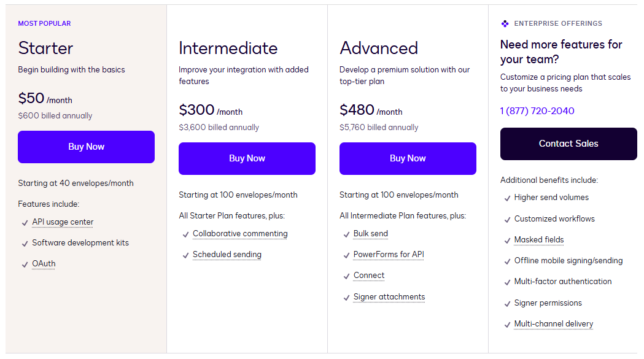Viewport: 644px width, 359px height.
Task: Click Buy Now for the Intermediate plan
Action: [x=247, y=158]
